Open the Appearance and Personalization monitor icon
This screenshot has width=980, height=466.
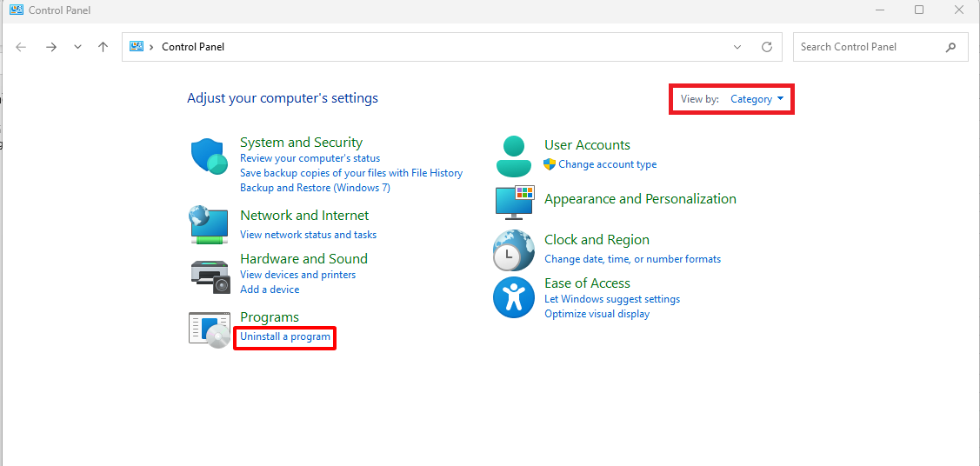pyautogui.click(x=515, y=203)
